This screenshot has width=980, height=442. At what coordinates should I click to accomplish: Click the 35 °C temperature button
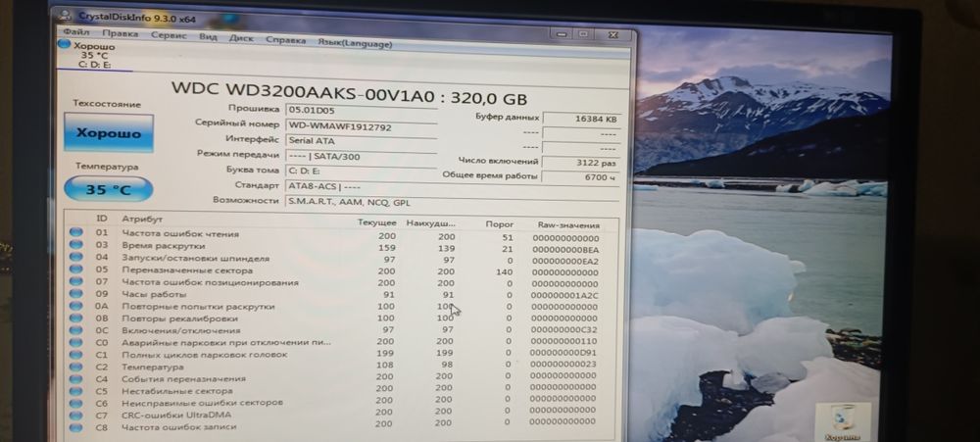point(109,189)
